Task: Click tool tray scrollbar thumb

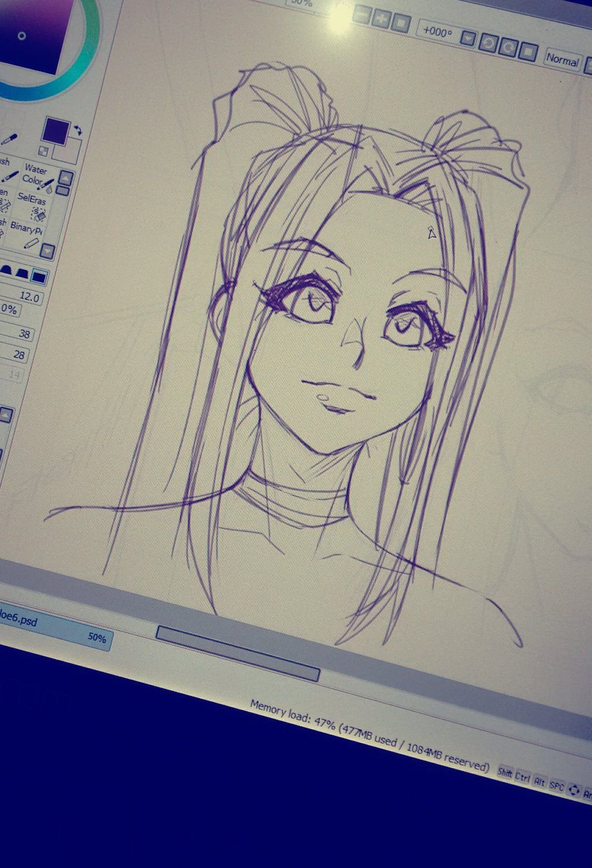Action: [62, 191]
